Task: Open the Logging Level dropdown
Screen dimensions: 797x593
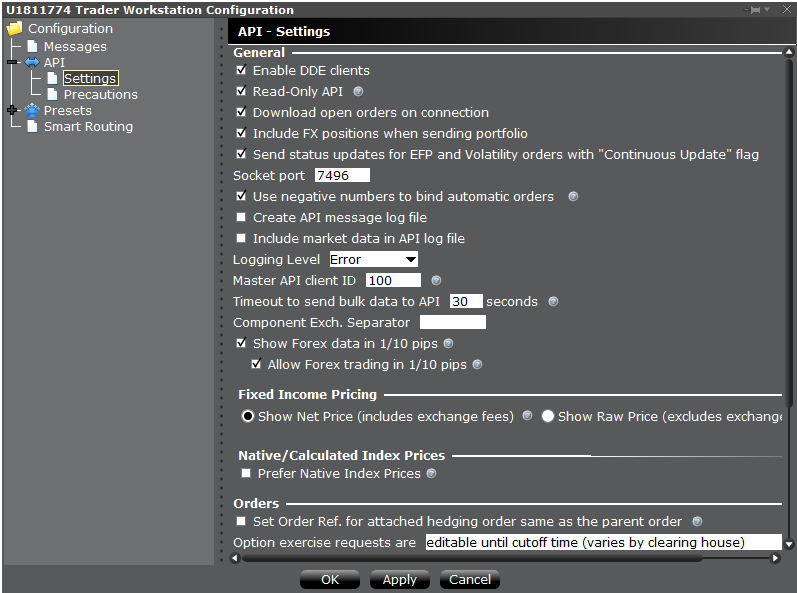Action: pyautogui.click(x=374, y=259)
